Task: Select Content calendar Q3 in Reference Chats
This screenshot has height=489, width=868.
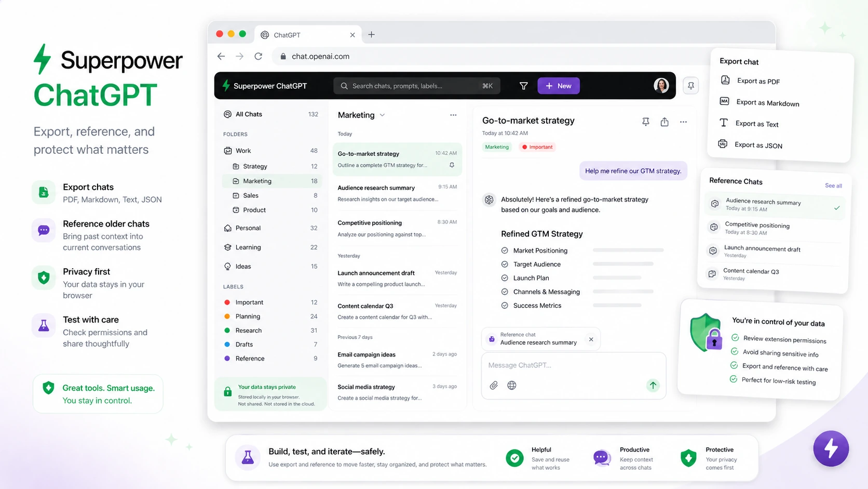Action: point(772,274)
